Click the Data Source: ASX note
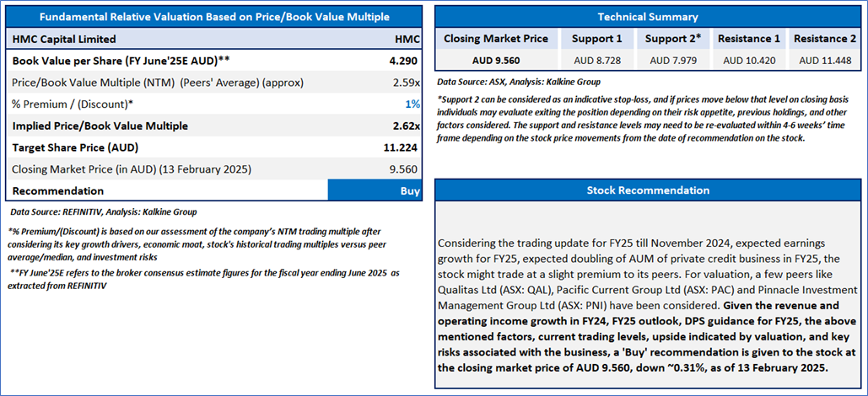 (508, 82)
